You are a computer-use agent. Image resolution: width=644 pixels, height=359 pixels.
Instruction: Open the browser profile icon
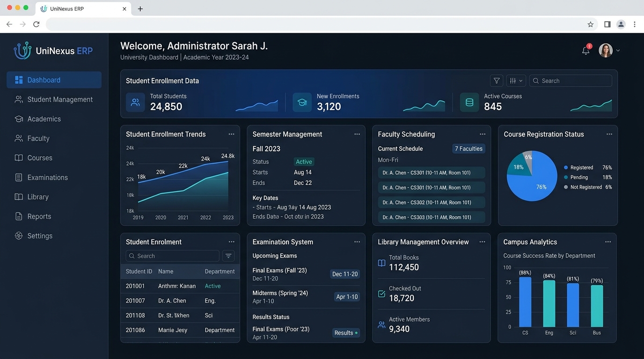(621, 24)
